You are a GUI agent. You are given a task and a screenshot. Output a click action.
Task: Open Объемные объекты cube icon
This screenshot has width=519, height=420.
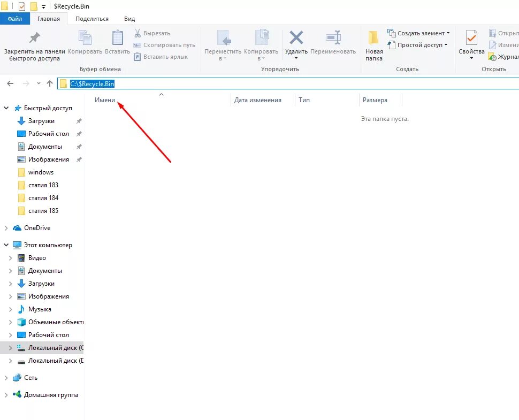[21, 322]
